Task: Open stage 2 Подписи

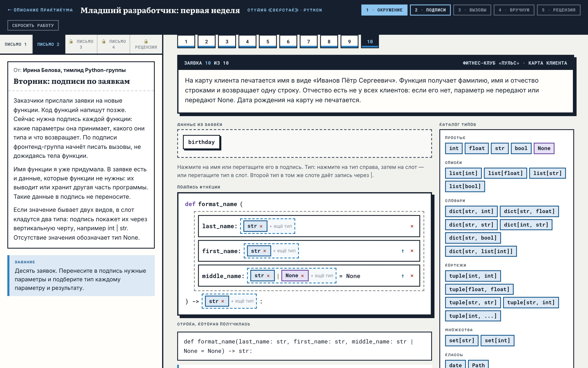Action: tap(430, 10)
